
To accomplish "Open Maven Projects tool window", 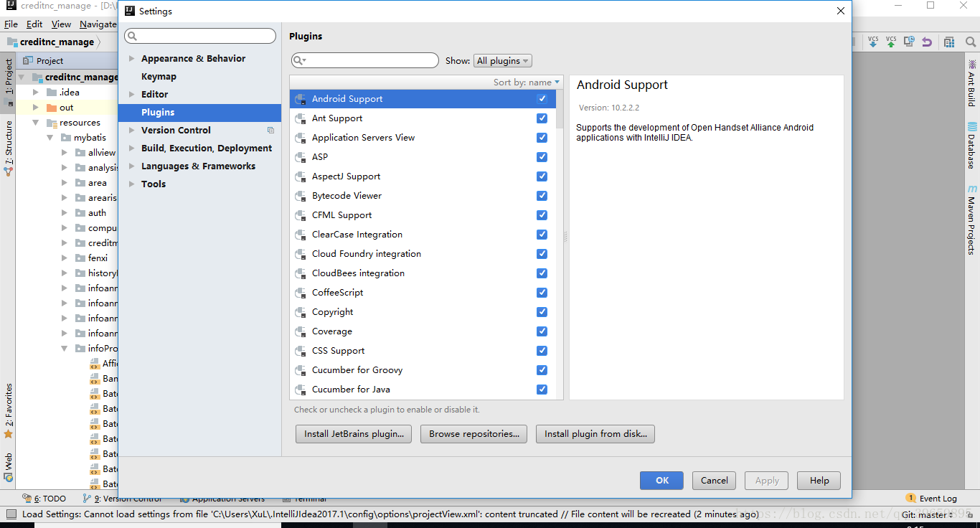I will pyautogui.click(x=972, y=220).
